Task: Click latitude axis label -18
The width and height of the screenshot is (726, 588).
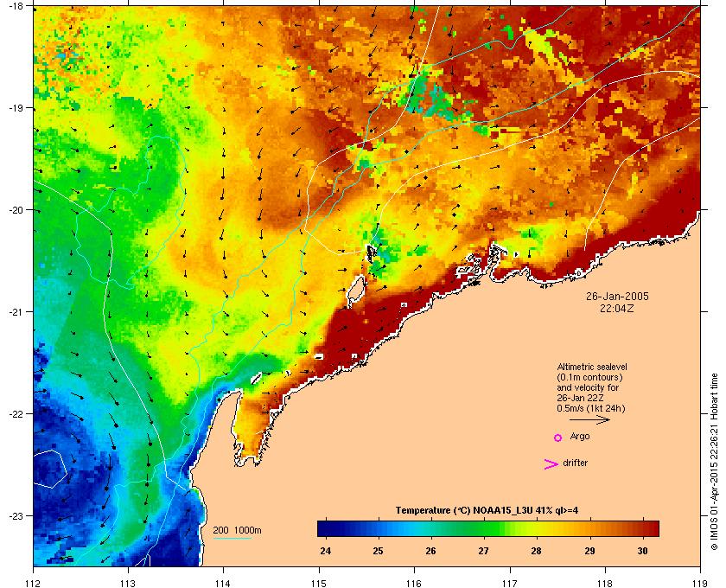Action: click(x=16, y=6)
